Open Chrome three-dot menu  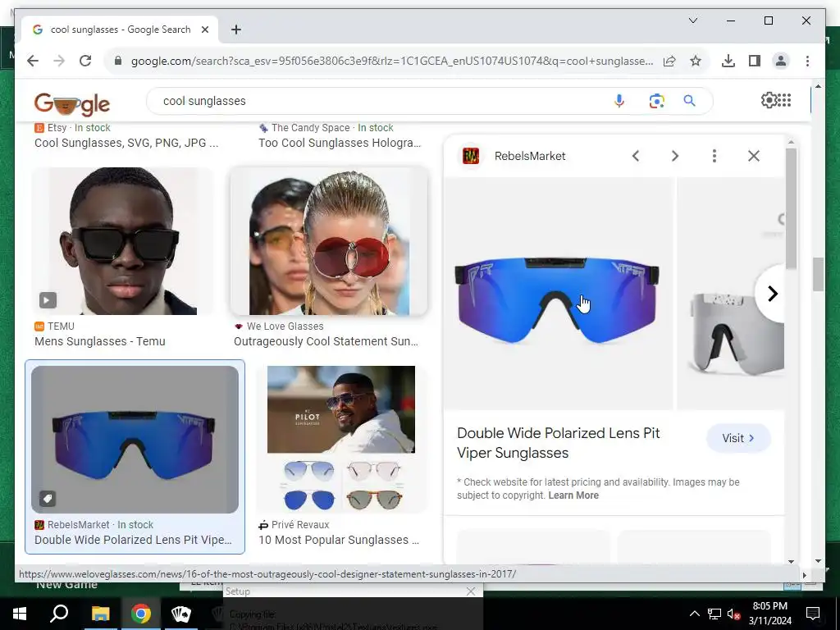807,61
